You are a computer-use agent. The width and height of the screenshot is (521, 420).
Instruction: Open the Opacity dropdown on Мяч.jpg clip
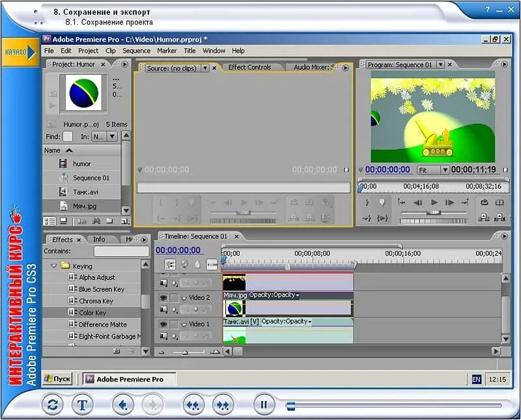pos(298,295)
